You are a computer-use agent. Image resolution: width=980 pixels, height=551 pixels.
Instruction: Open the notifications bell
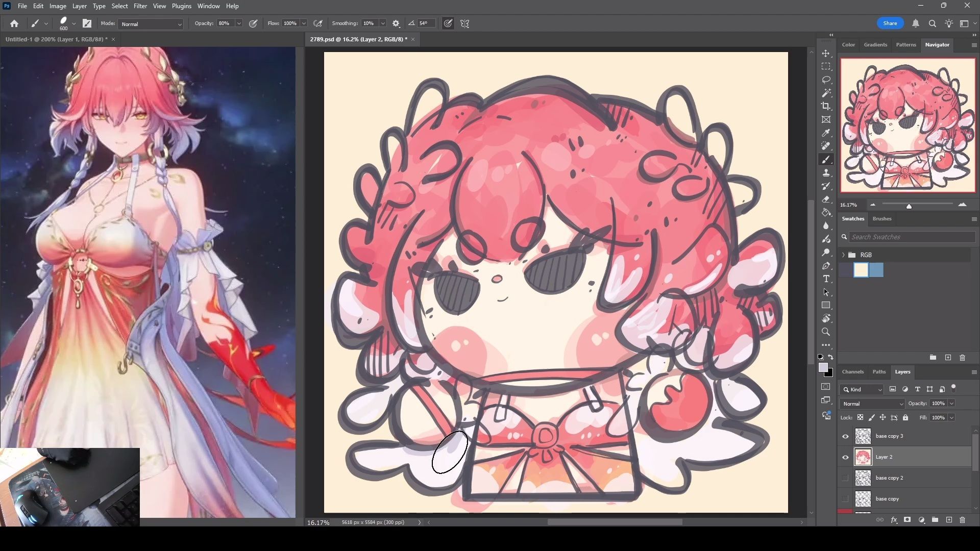point(916,23)
